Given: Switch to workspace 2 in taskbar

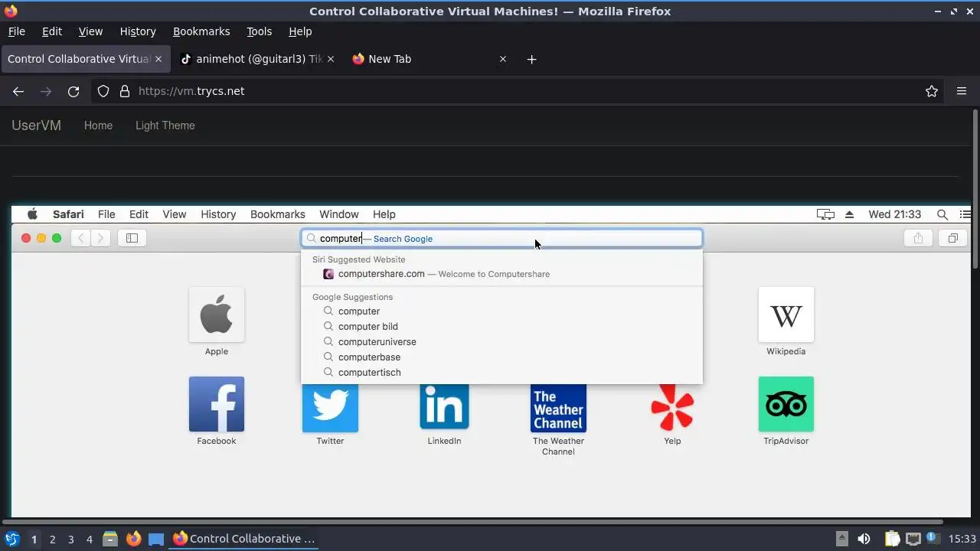Looking at the screenshot, I should (x=52, y=539).
